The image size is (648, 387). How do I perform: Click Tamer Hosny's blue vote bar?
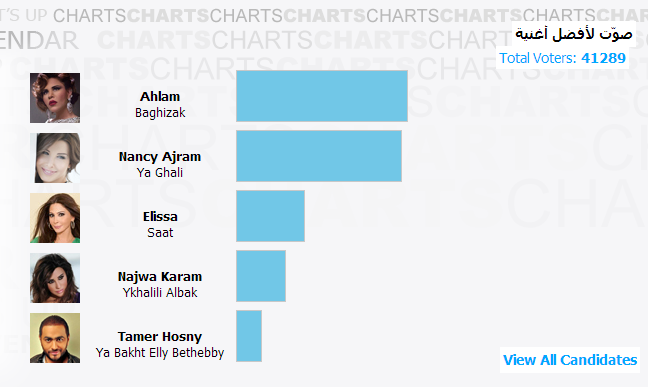(249, 336)
